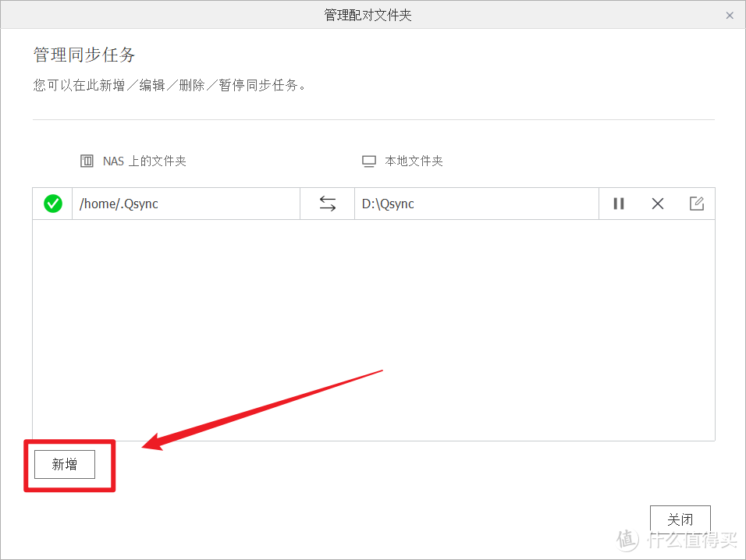The image size is (746, 560).
Task: Click the two-way sync direction arrows
Action: [327, 204]
